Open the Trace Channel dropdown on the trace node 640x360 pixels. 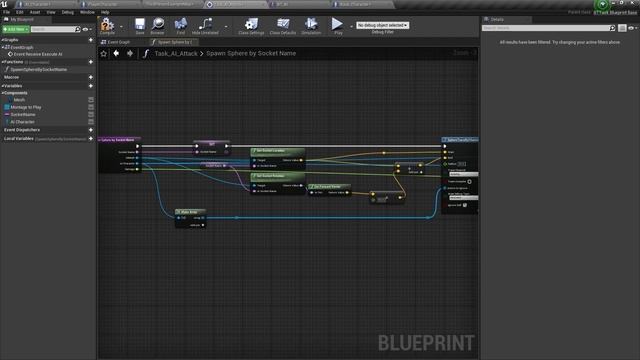(x=463, y=174)
